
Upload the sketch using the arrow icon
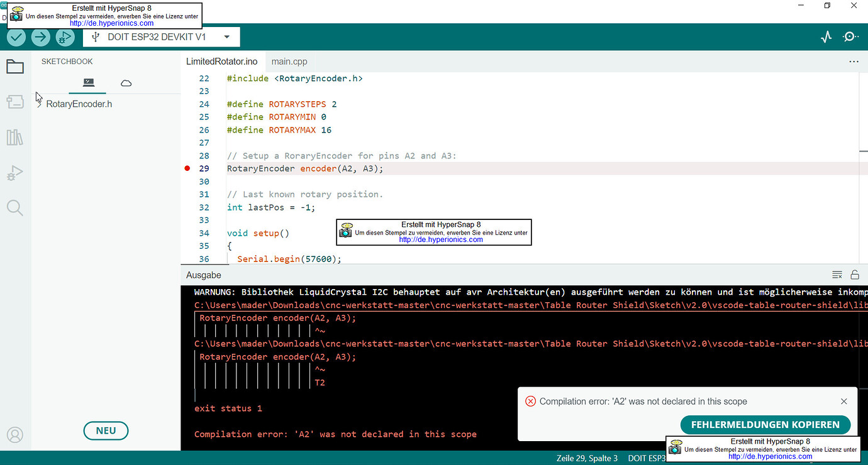[40, 36]
